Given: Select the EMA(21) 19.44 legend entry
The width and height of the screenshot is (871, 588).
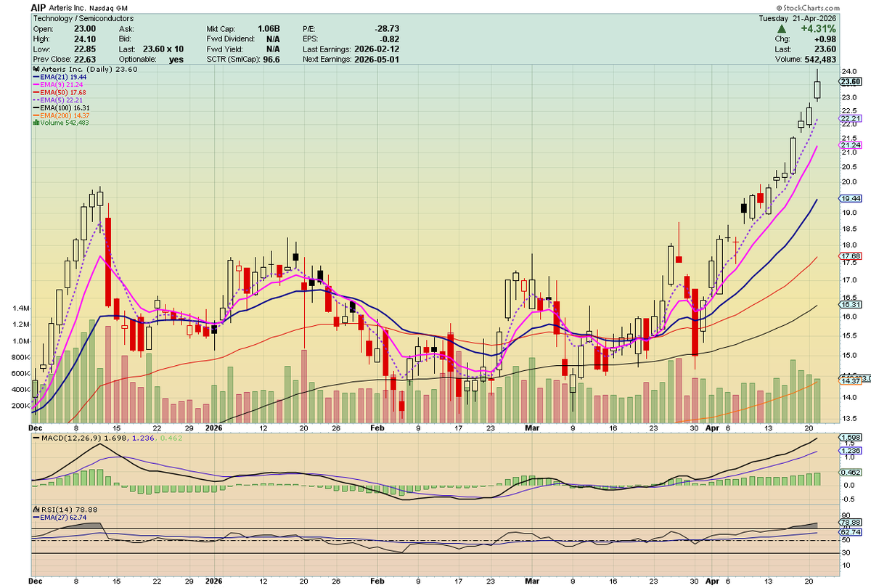Looking at the screenshot, I should tap(60, 76).
